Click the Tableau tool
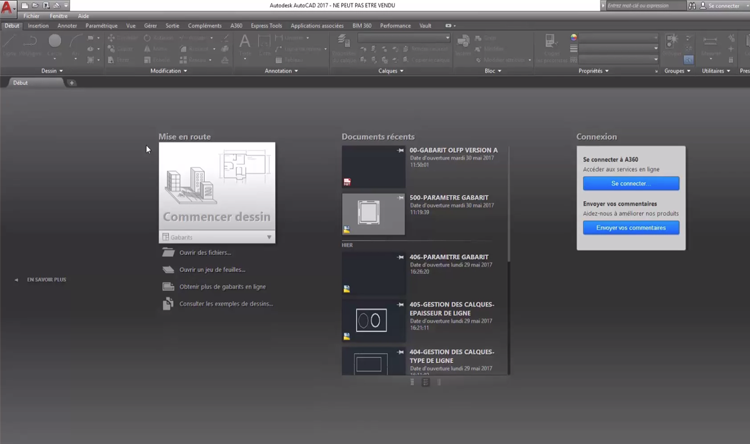The width and height of the screenshot is (750, 444). point(290,60)
